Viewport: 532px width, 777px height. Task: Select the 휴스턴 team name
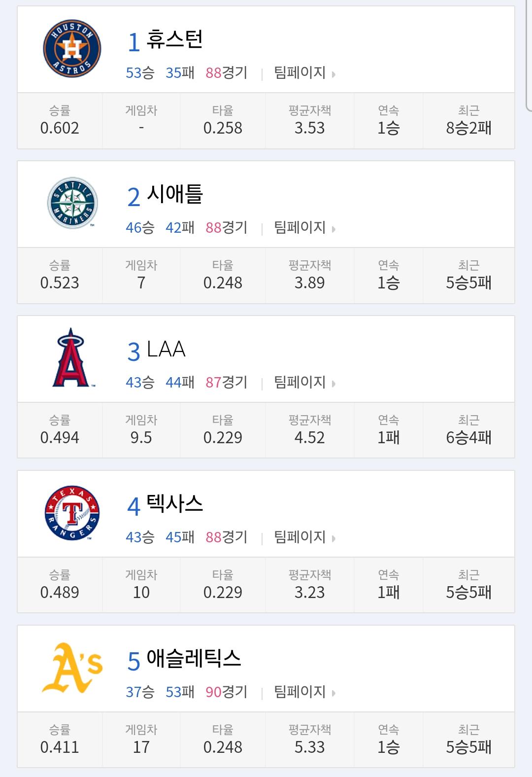(175, 39)
